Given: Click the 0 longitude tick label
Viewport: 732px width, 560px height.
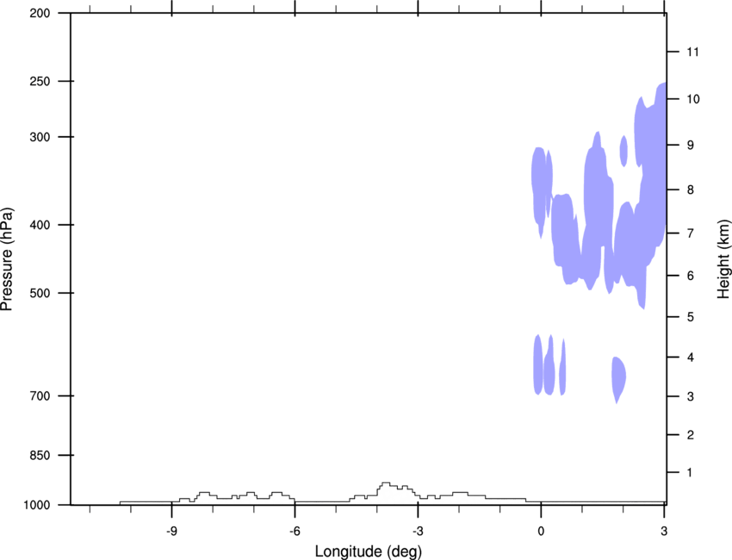Looking at the screenshot, I should [541, 531].
